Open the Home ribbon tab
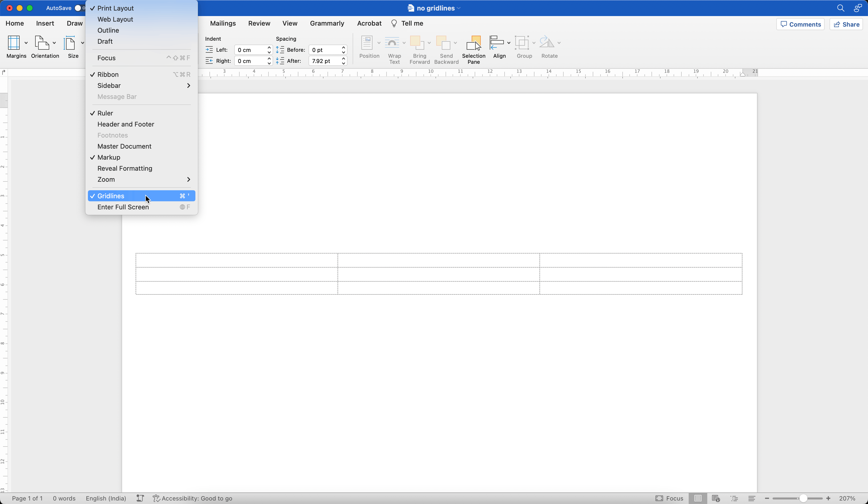The image size is (868, 504). (x=15, y=23)
